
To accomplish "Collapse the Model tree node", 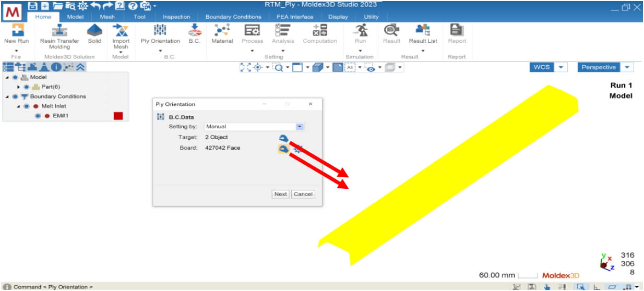I will tap(7, 77).
